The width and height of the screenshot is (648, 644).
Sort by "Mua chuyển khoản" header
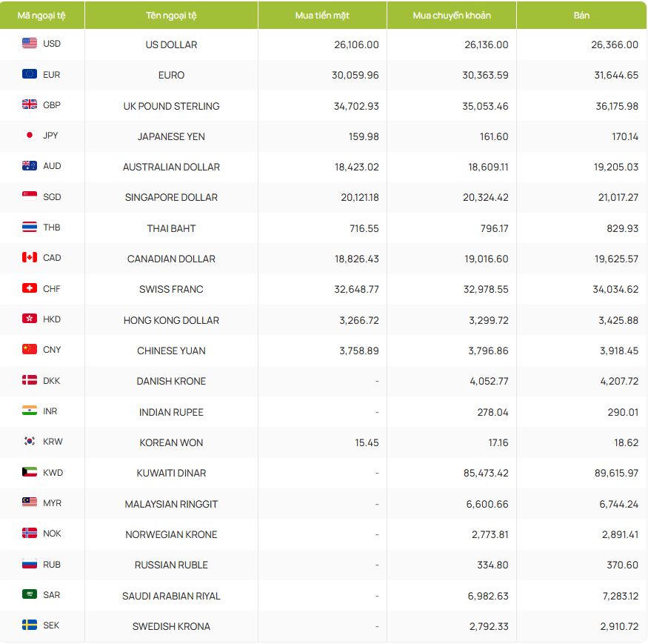452,16
